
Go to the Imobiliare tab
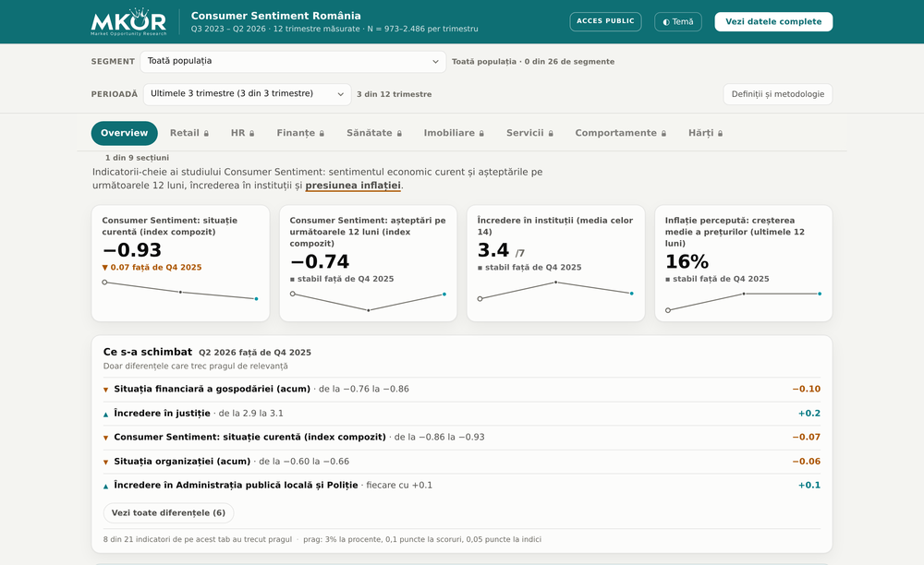[454, 133]
